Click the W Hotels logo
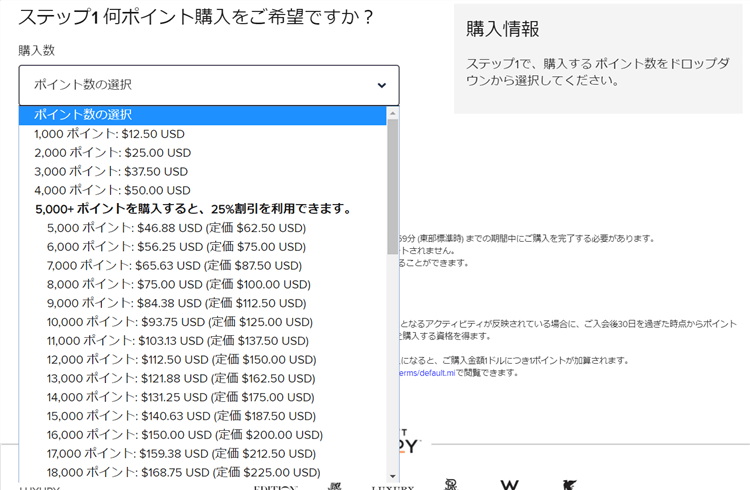750x490 pixels. pyautogui.click(x=509, y=485)
